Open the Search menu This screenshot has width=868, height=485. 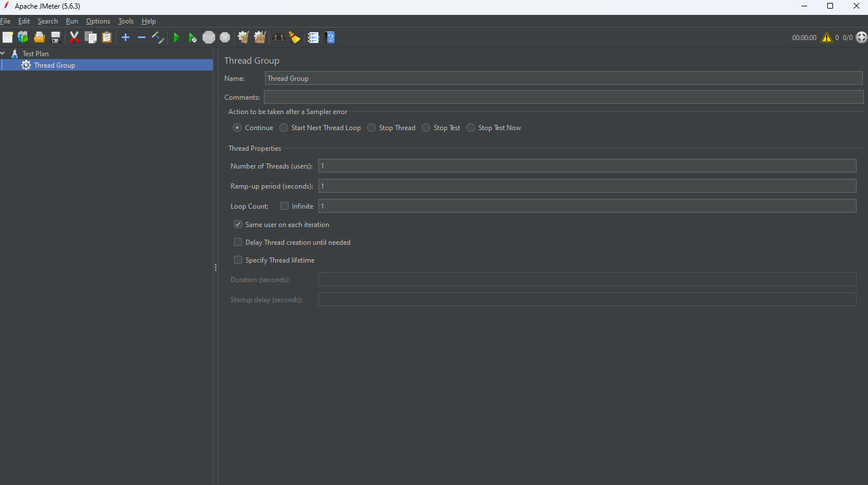(48, 21)
